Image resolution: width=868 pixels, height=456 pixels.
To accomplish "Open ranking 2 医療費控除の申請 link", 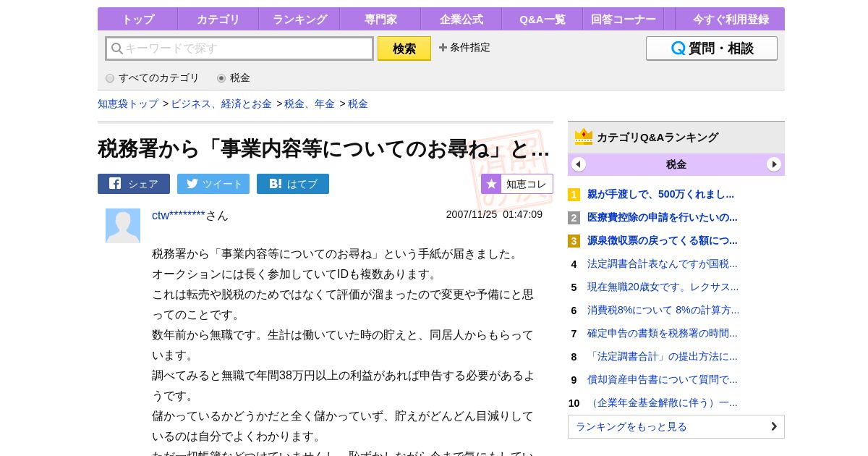I will pyautogui.click(x=663, y=217).
